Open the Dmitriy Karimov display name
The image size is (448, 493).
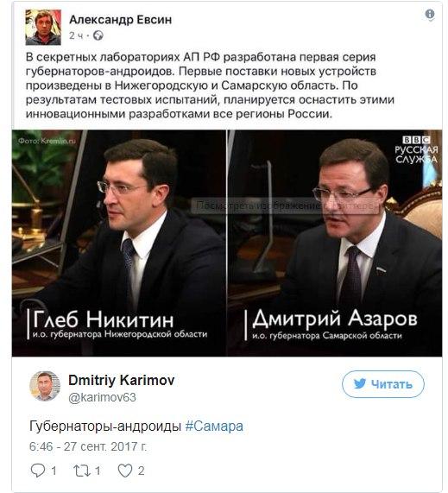(122, 380)
